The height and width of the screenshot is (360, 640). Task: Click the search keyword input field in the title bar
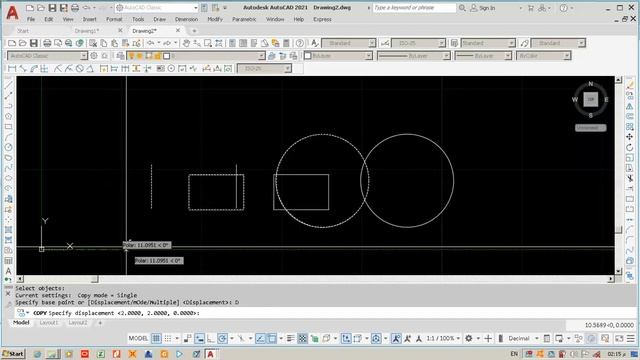coord(414,8)
